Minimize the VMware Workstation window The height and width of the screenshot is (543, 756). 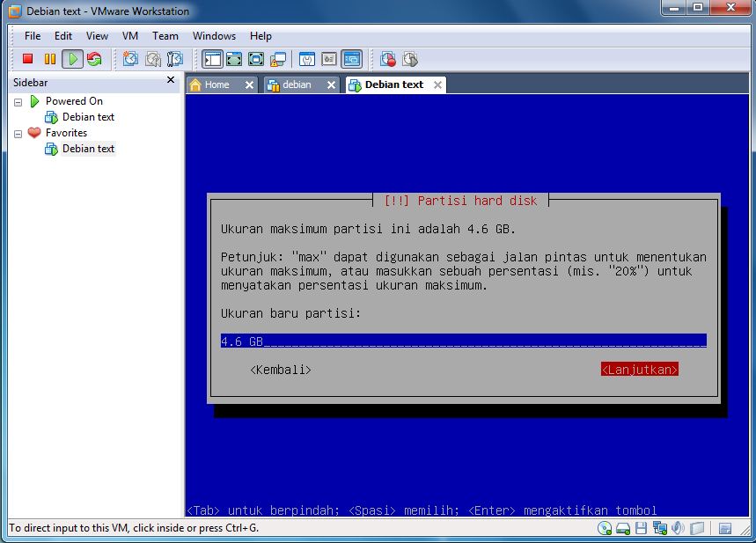point(674,7)
